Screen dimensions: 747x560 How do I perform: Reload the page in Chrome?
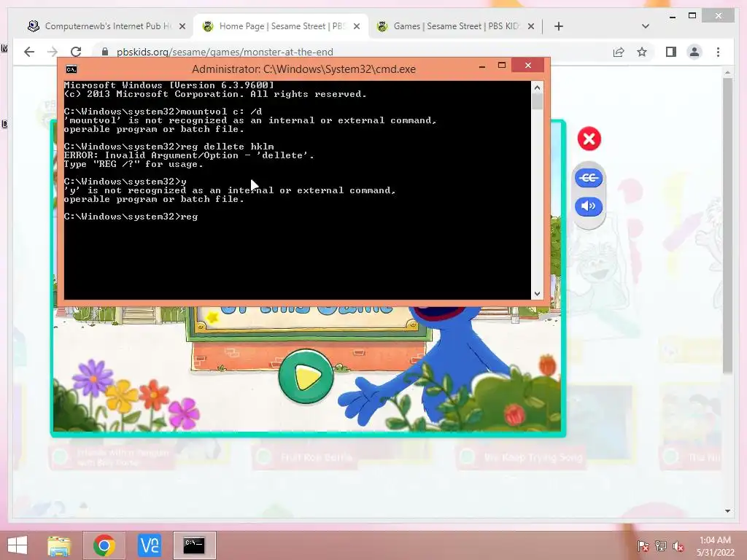(x=76, y=52)
